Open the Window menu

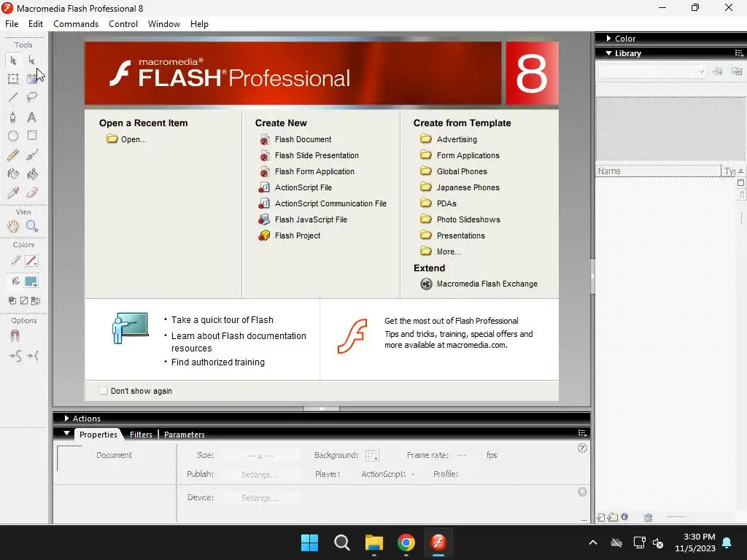click(x=164, y=24)
